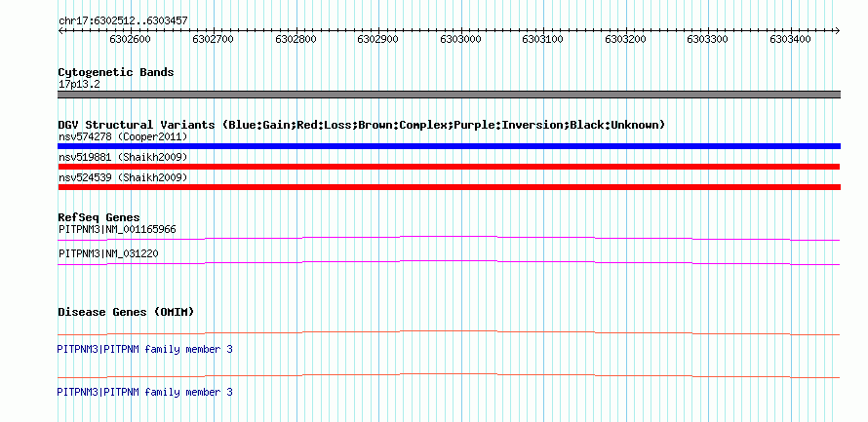The width and height of the screenshot is (868, 422).
Task: Click nsv519881 (Shaikh2009) variant label
Action: click(x=123, y=157)
